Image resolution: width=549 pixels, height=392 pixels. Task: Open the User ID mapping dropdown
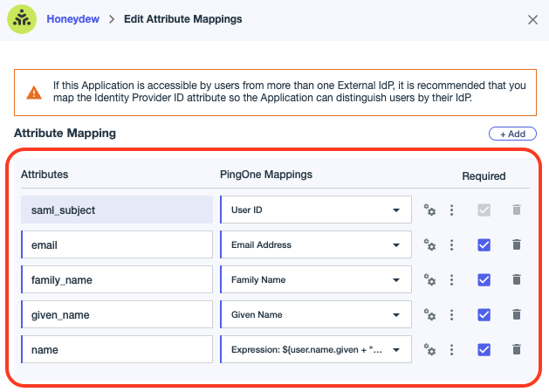(316, 210)
